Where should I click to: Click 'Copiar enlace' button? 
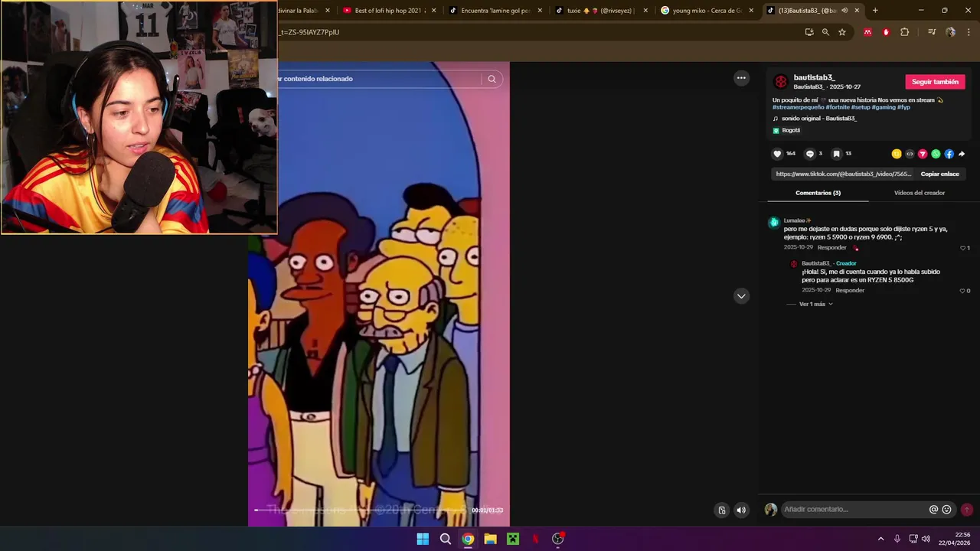[939, 174]
